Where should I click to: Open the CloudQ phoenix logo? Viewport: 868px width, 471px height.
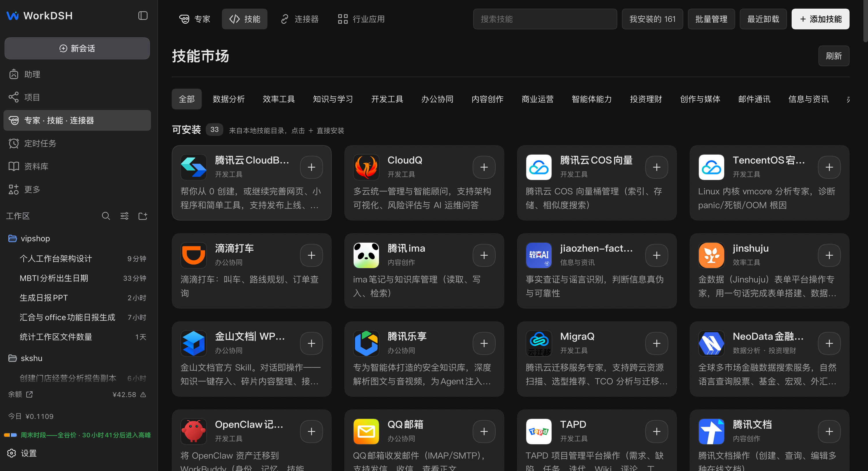pyautogui.click(x=366, y=167)
